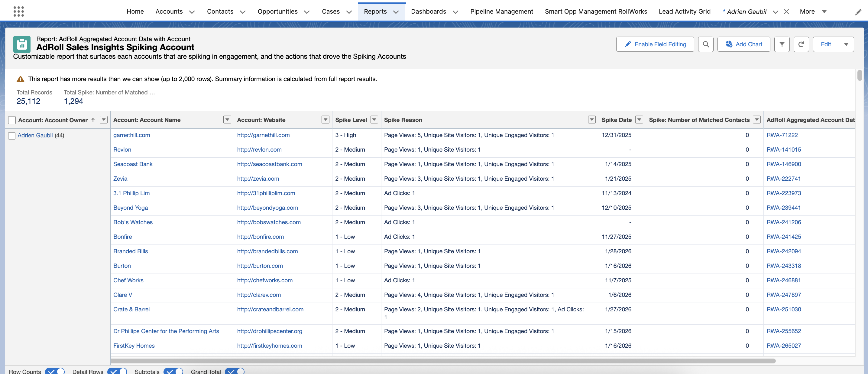This screenshot has height=374, width=868.
Task: Click the report clipboard icon beside title
Action: (22, 44)
